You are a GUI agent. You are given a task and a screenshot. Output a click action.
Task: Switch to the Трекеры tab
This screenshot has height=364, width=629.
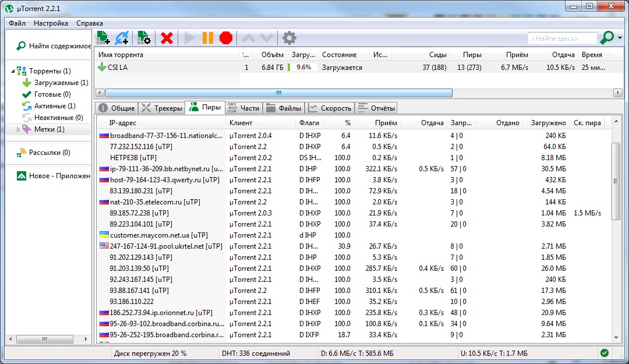tap(161, 108)
